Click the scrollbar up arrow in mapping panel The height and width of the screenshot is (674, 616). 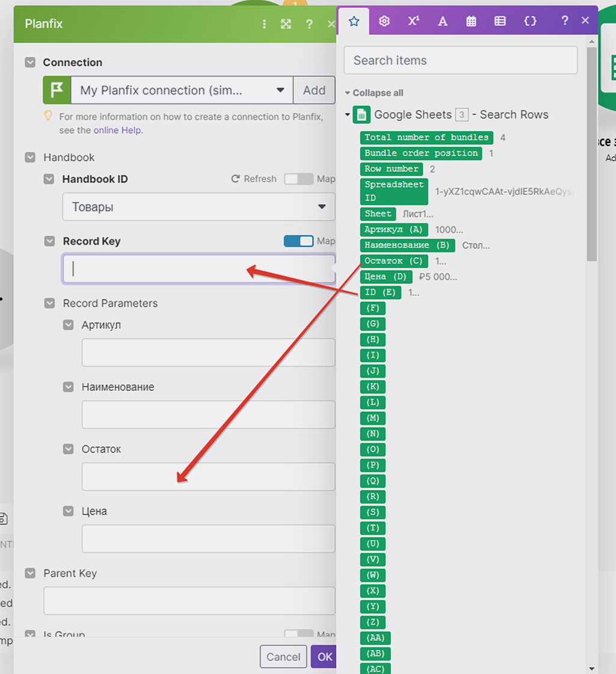click(x=592, y=41)
